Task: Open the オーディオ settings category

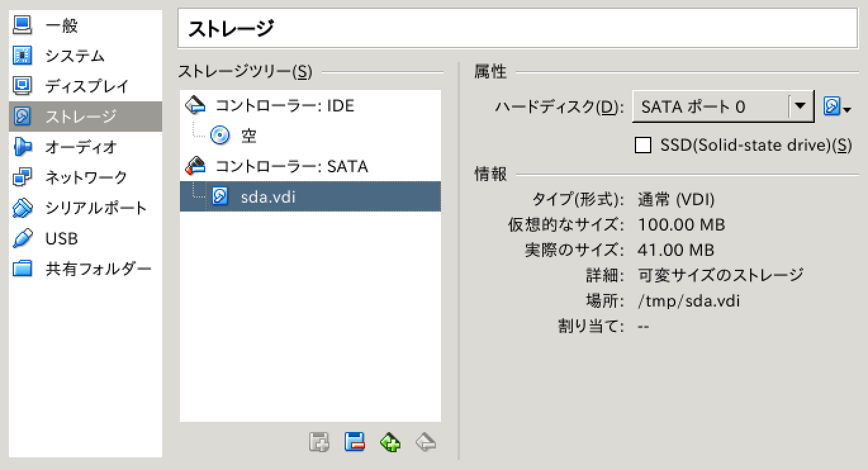Action: pos(80,147)
